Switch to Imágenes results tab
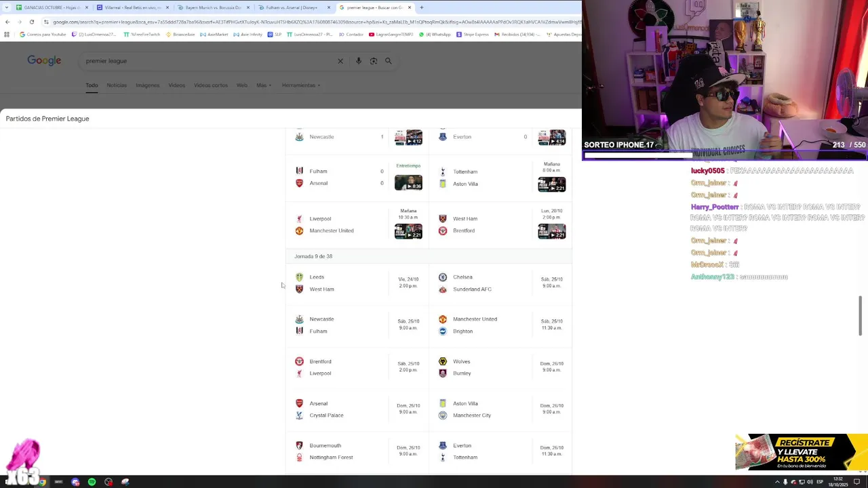 (x=147, y=85)
